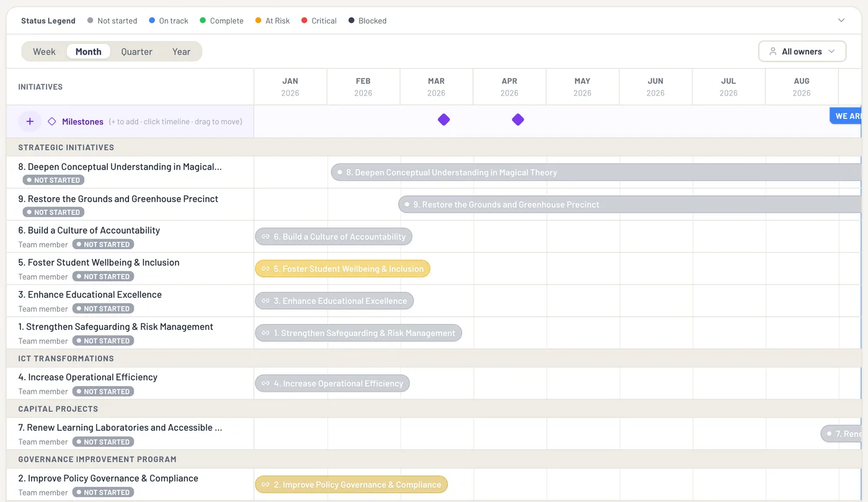Open initiative 7. Renew Learning Laboratories

pyautogui.click(x=120, y=428)
